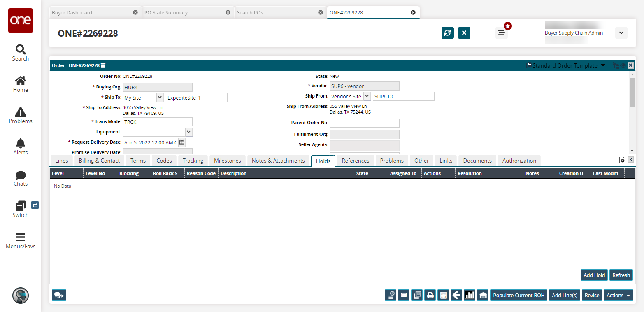Click the left arrow back icon
The image size is (644, 312).
pos(456,295)
